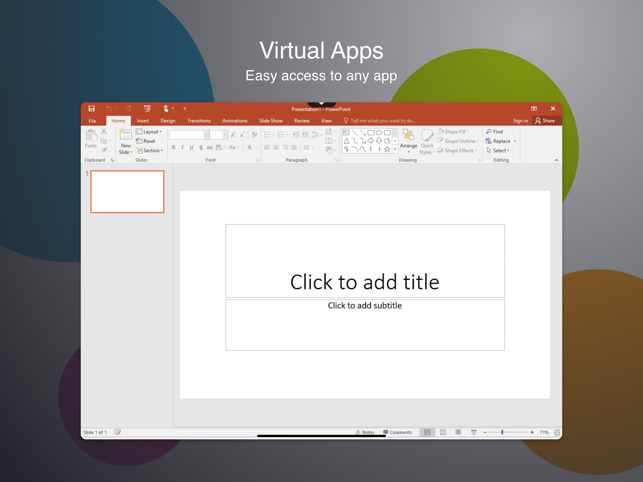Click the Sign in link
The width and height of the screenshot is (643, 482).
(x=520, y=121)
